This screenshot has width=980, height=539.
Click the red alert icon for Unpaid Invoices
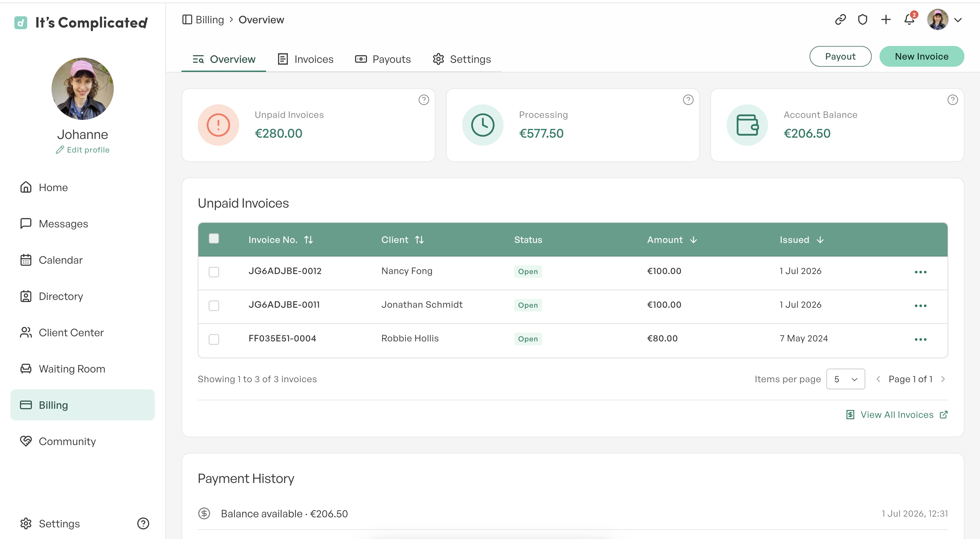218,125
